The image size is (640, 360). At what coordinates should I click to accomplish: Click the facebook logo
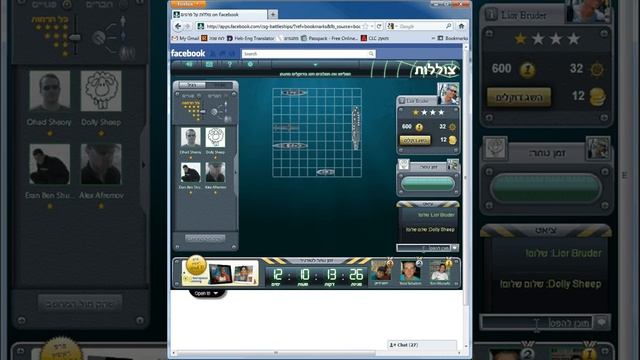(188, 53)
